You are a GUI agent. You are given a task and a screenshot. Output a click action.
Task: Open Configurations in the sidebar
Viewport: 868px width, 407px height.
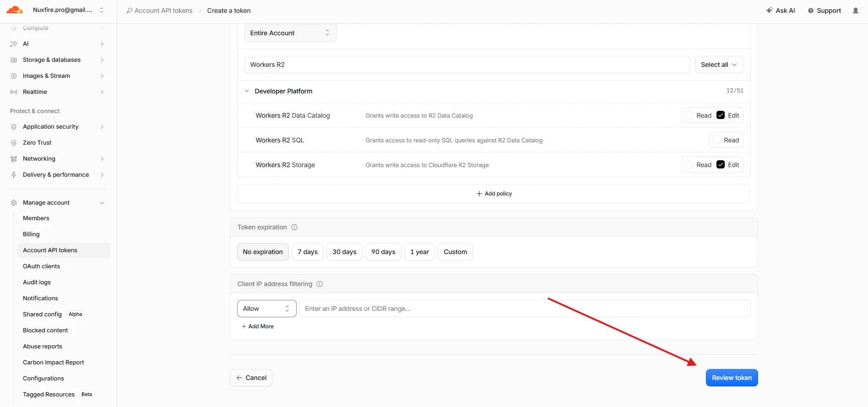[43, 379]
